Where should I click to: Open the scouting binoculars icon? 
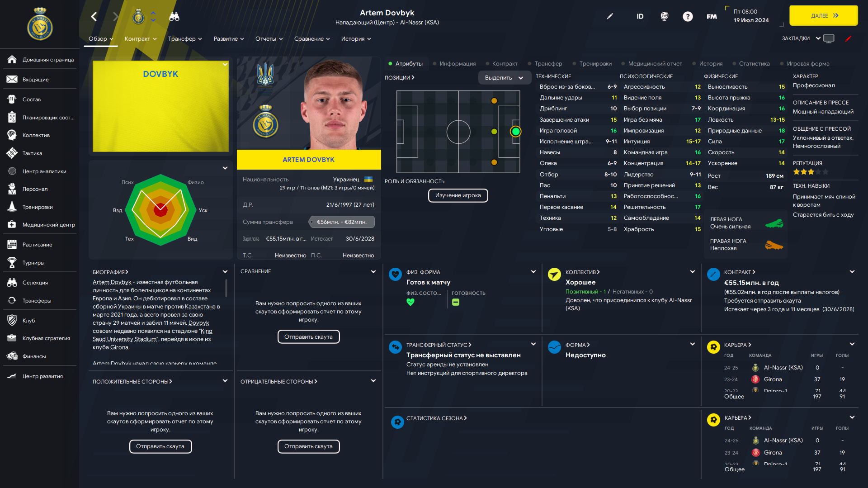174,17
